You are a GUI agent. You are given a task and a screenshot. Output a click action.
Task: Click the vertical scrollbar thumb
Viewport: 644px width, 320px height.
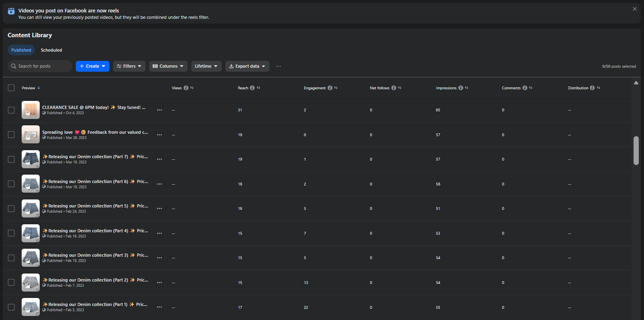point(636,150)
